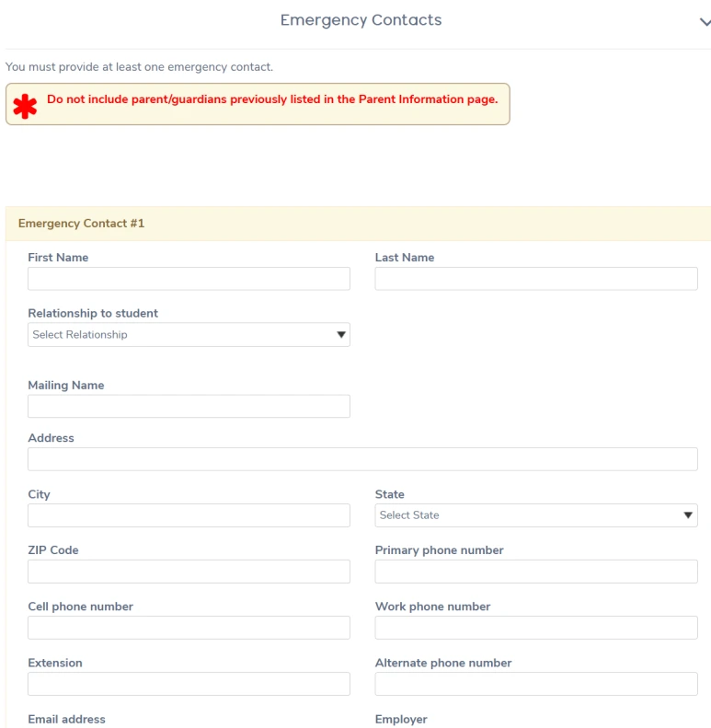Click the Emergency Contact #1 header
Viewport: 711px width, 728px height.
click(x=81, y=224)
